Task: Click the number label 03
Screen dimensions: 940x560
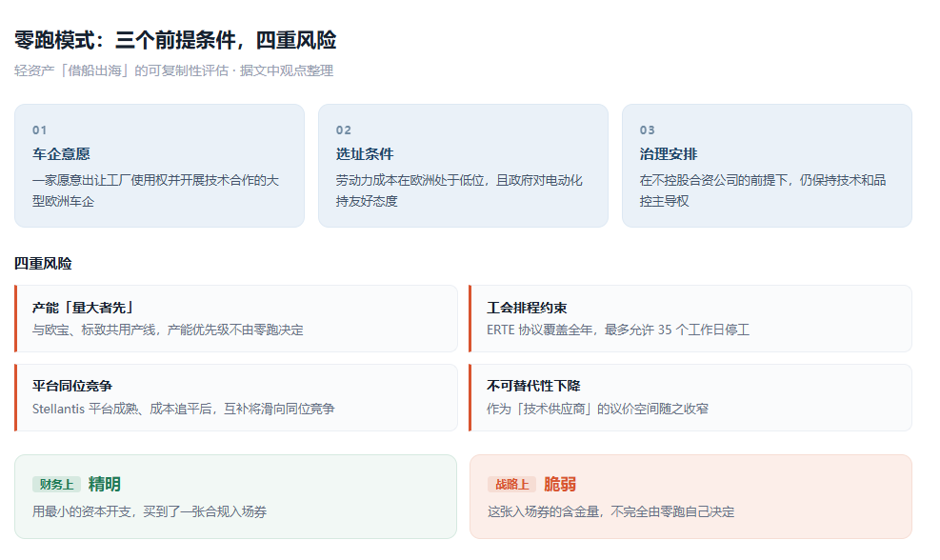Action: [x=648, y=130]
